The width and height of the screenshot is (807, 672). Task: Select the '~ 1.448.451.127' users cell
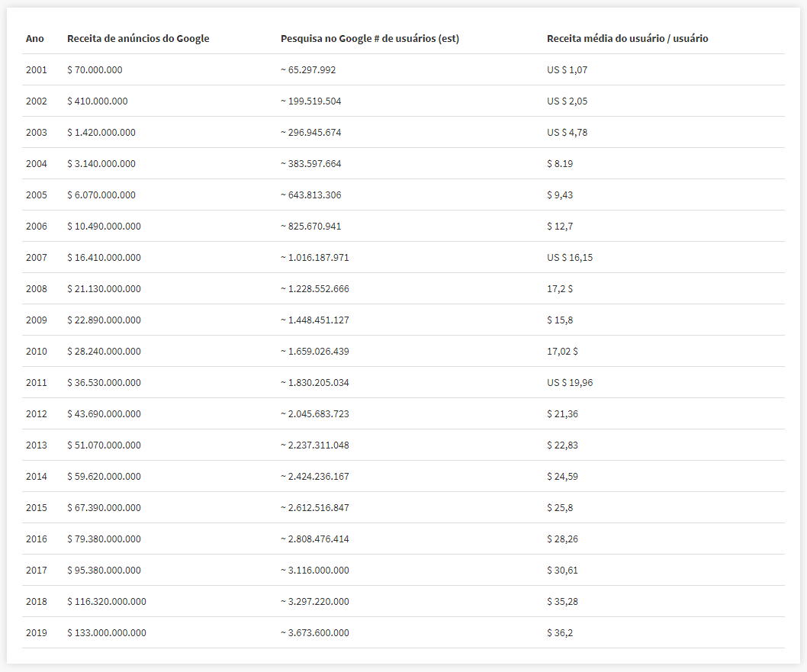(x=315, y=320)
